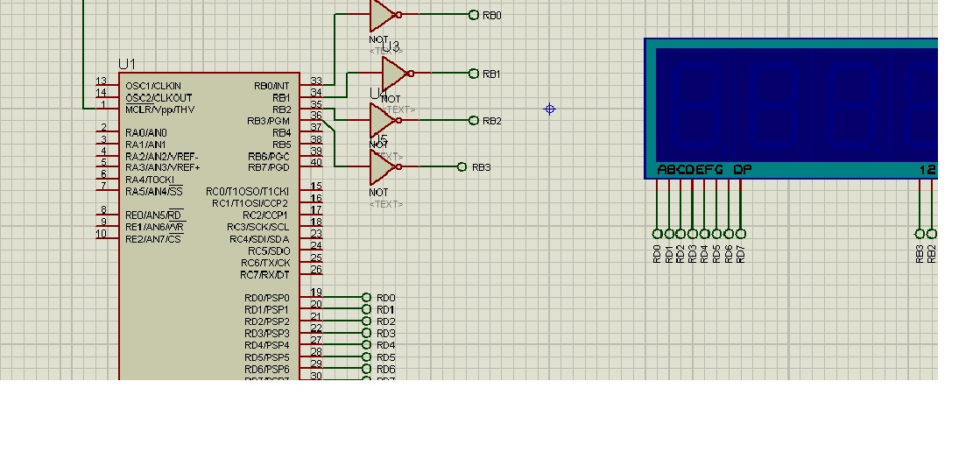Click the RC2/CCP1 pin label
This screenshot has height=473, width=980.
pos(265,215)
